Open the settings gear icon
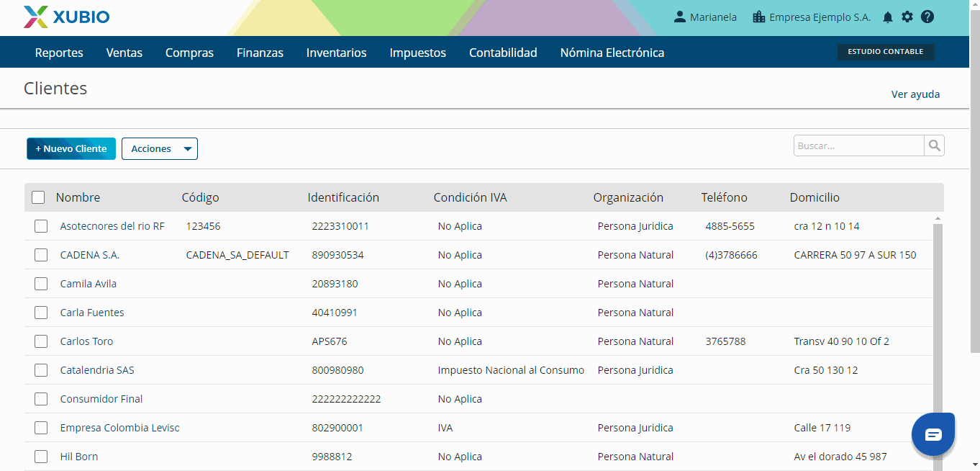980x471 pixels. pos(907,17)
